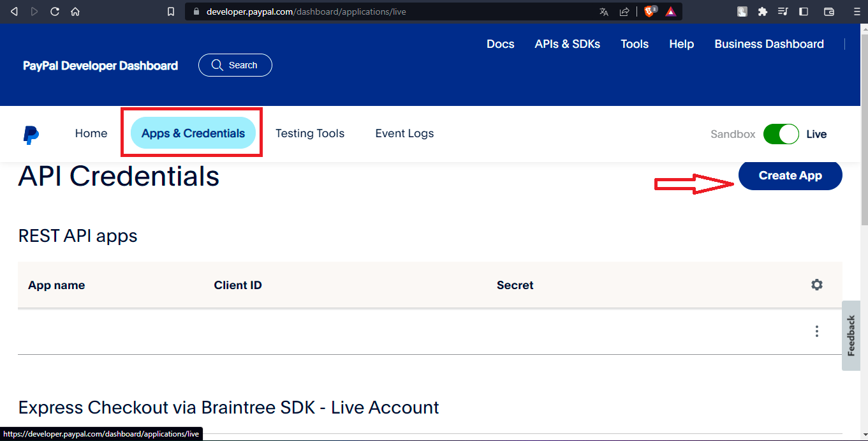Click the API Credentials heading
Screen dimensions: 868x441
point(119,176)
